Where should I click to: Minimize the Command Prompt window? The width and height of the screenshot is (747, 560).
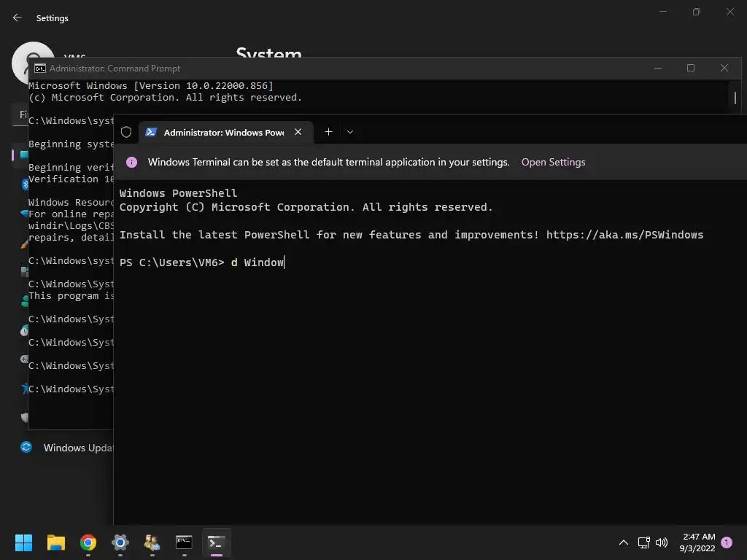pos(658,68)
